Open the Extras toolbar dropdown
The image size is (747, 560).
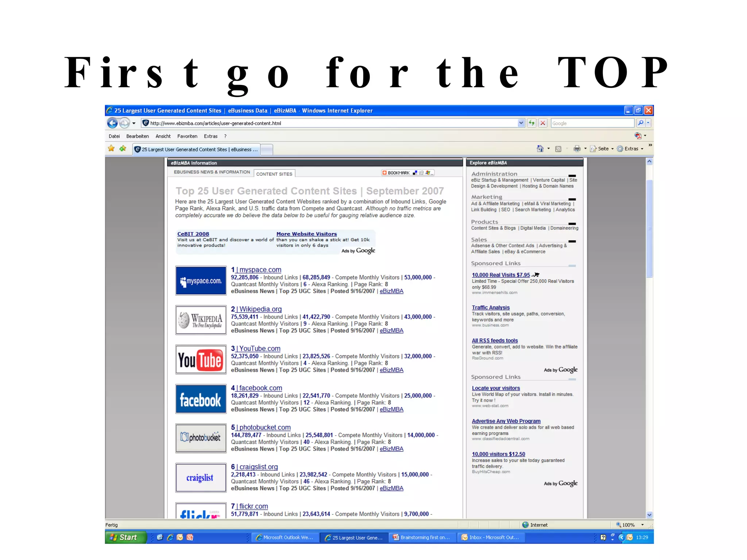point(631,149)
